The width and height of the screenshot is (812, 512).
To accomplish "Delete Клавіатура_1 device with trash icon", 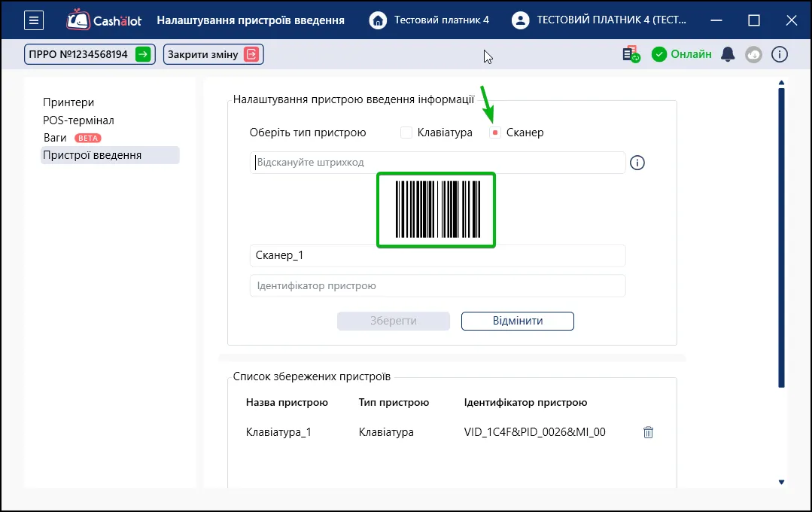I will coord(649,432).
